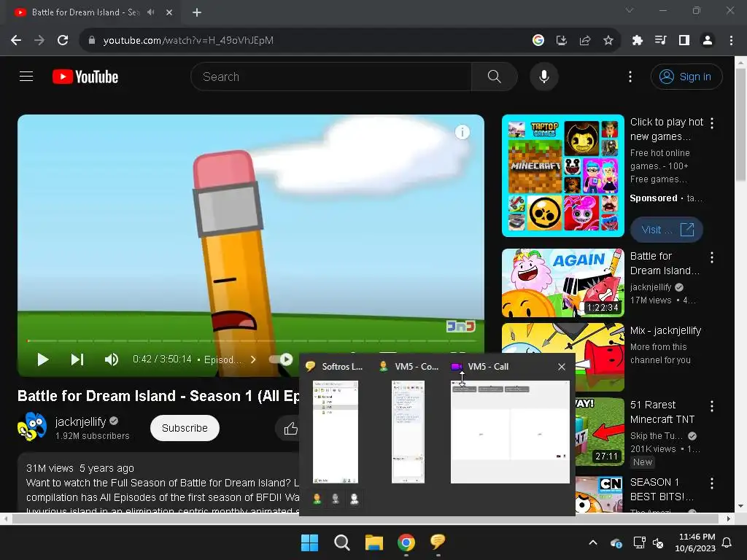Viewport: 747px width, 560px height.
Task: Click Chrome icon in taskbar
Action: pyautogui.click(x=406, y=542)
